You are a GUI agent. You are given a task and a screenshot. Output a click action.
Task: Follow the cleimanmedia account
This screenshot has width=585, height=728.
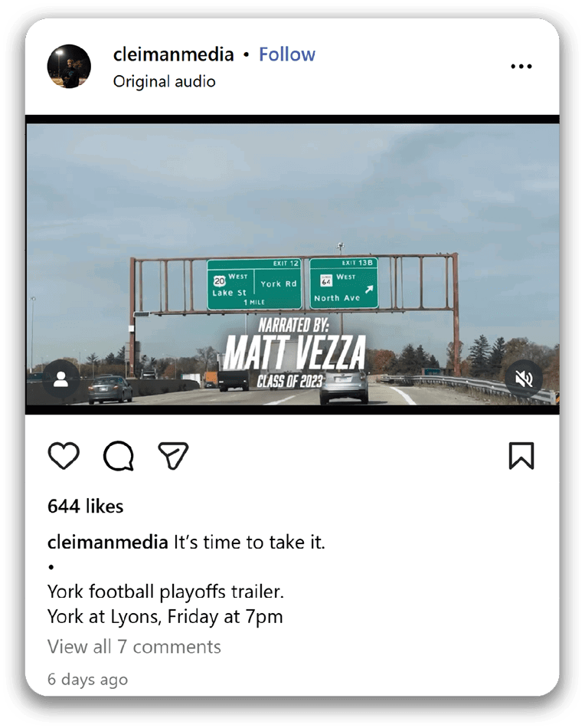click(286, 54)
